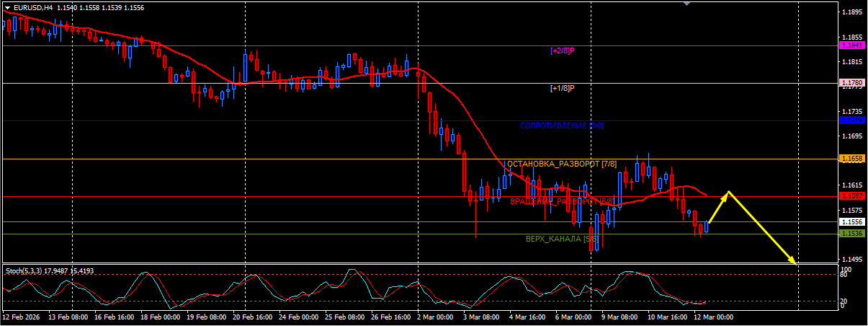Click the stochastic 80 level value
This screenshot has width=868, height=326.
coord(845,275)
